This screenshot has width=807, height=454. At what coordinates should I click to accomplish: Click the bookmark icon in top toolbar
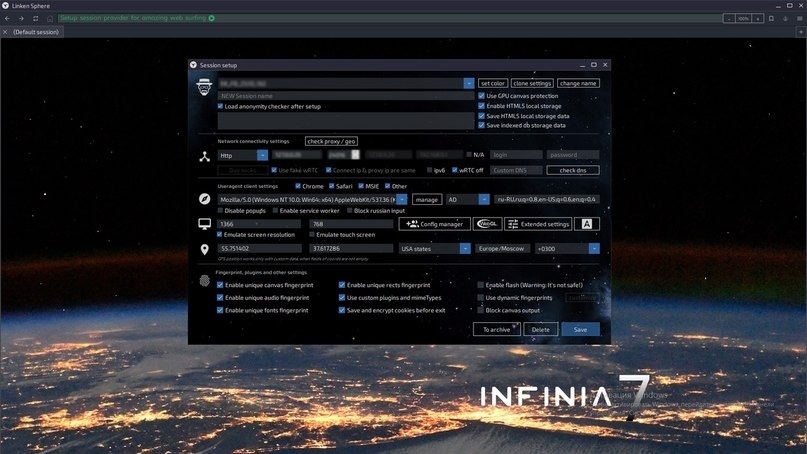pos(771,19)
